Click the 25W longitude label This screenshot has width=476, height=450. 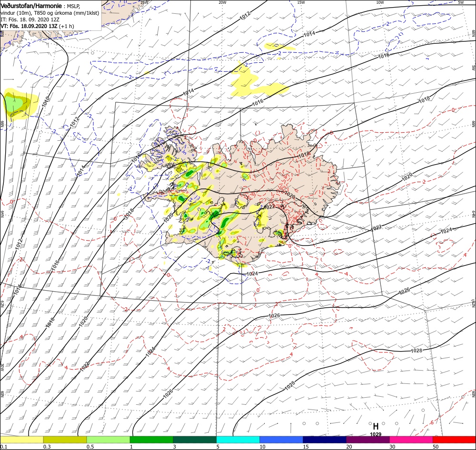tap(144, 2)
